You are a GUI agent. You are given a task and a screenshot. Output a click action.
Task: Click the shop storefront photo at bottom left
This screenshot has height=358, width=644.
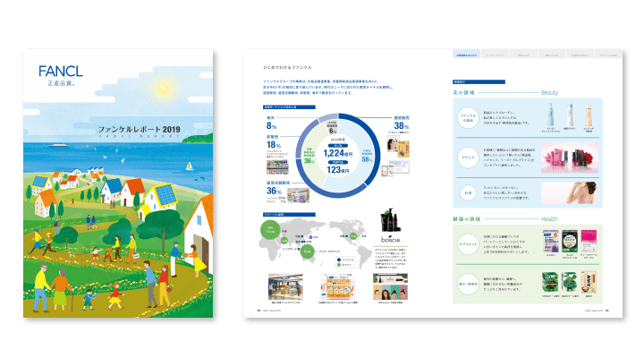285,286
